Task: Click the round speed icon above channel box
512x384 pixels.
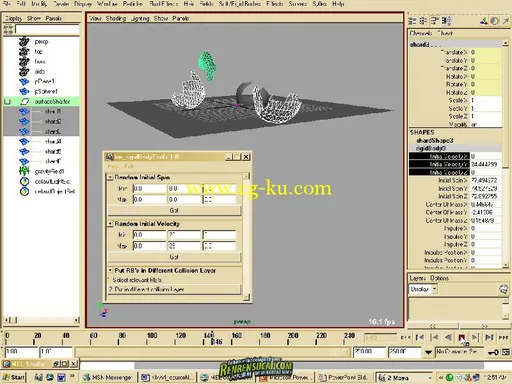Action: click(494, 21)
